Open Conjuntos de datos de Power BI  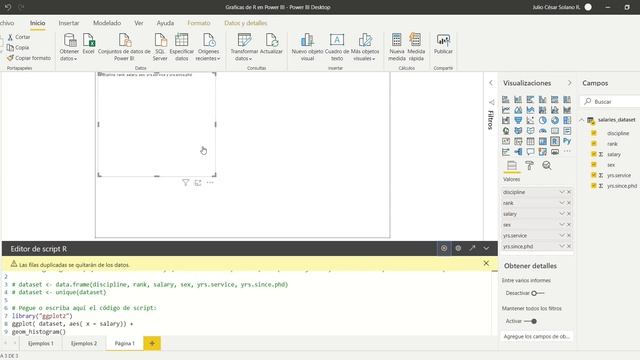pyautogui.click(x=124, y=41)
